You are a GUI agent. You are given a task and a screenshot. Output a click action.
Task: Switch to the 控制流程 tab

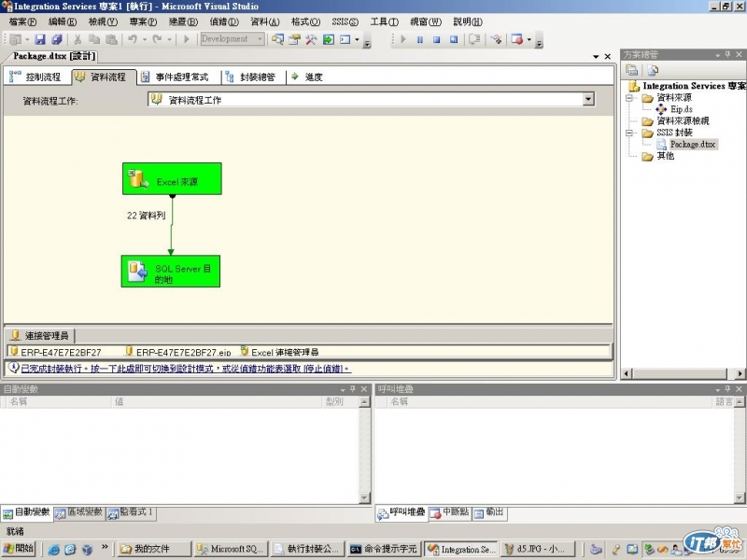(x=36, y=77)
